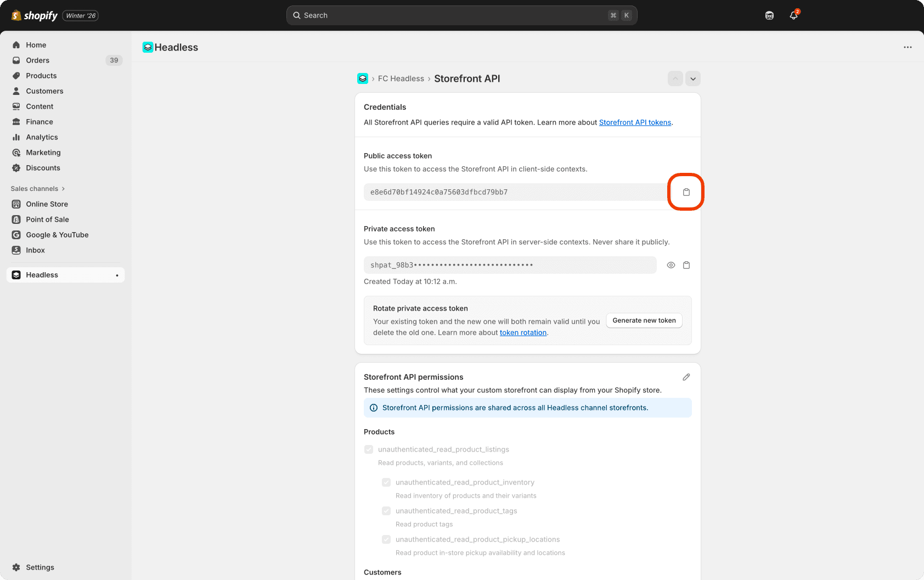Click the Orders count badge 39

(x=114, y=60)
